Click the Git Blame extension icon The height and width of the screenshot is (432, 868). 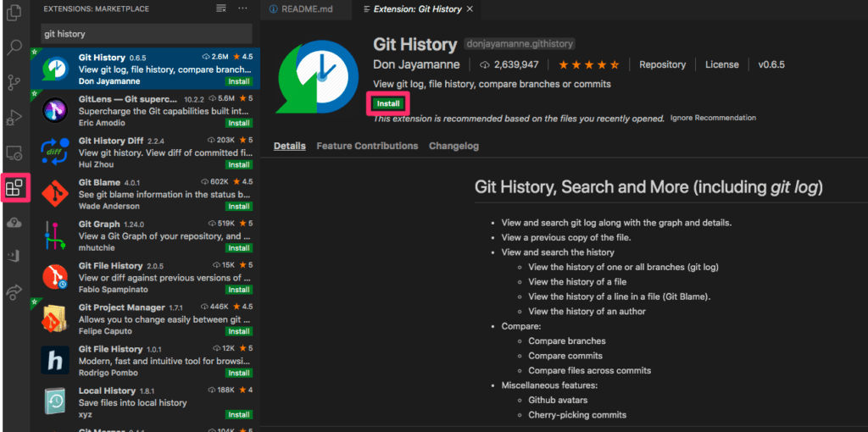[55, 194]
